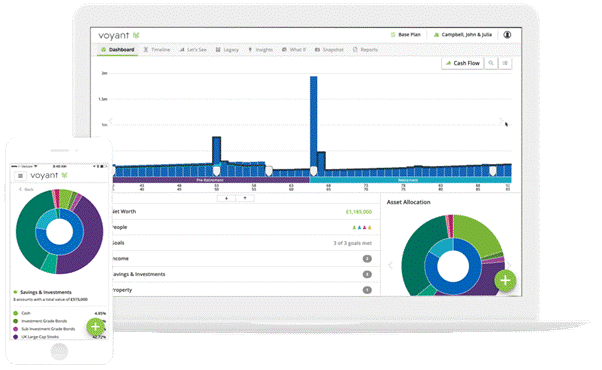Open the People row
The image size is (602, 370).
tap(245, 227)
